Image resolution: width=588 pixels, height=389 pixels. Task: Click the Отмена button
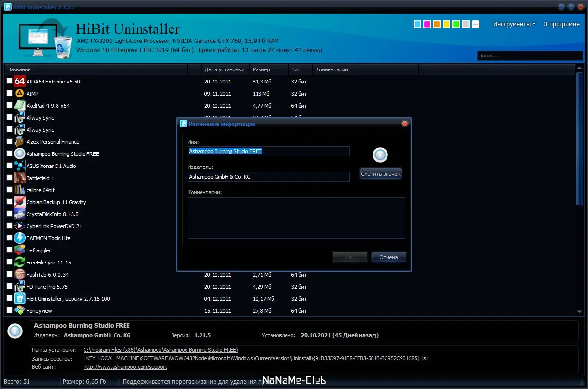(389, 257)
